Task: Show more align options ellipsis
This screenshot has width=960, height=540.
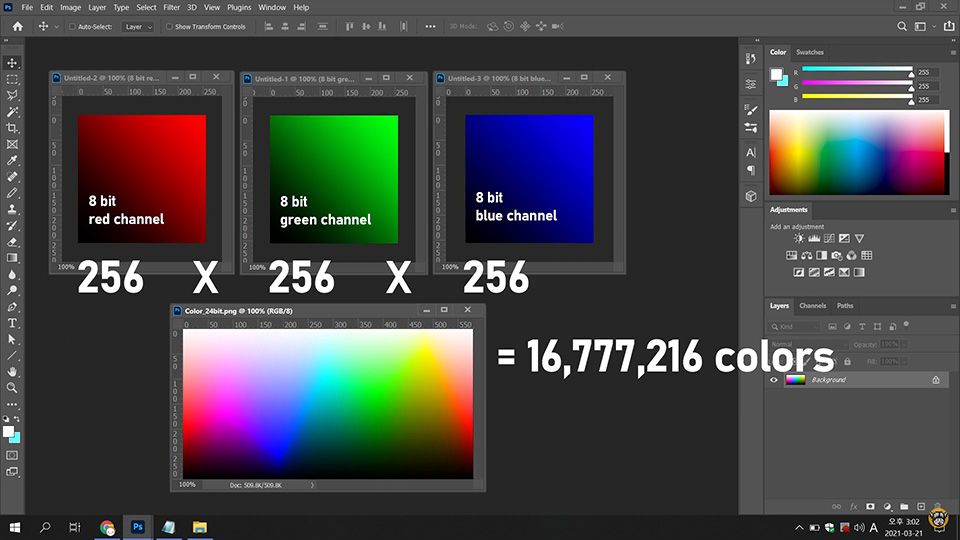Action: [430, 26]
